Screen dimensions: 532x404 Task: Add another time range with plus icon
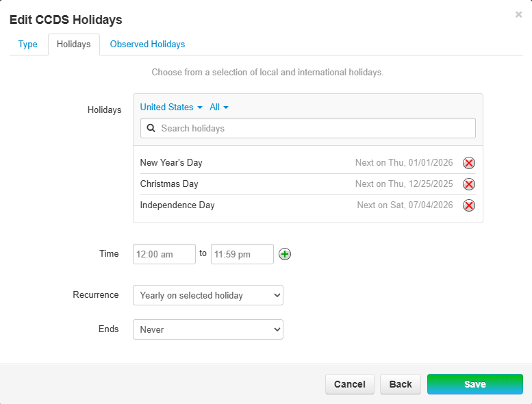(x=285, y=254)
